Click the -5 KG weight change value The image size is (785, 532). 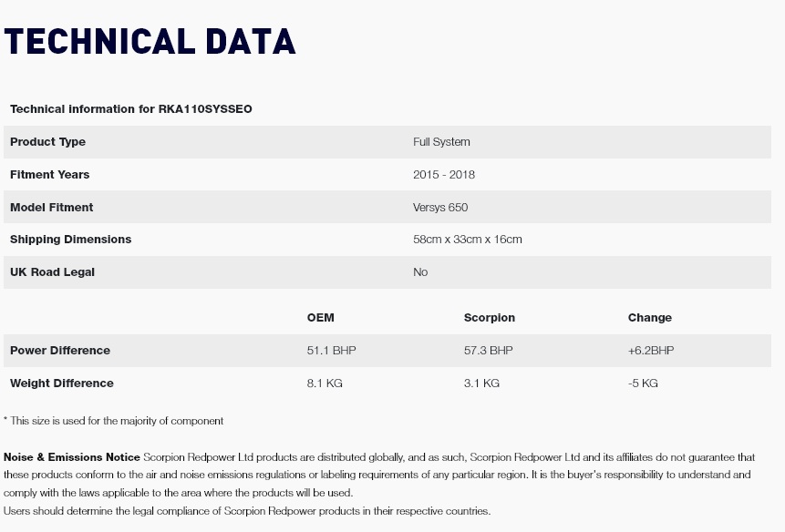(643, 384)
